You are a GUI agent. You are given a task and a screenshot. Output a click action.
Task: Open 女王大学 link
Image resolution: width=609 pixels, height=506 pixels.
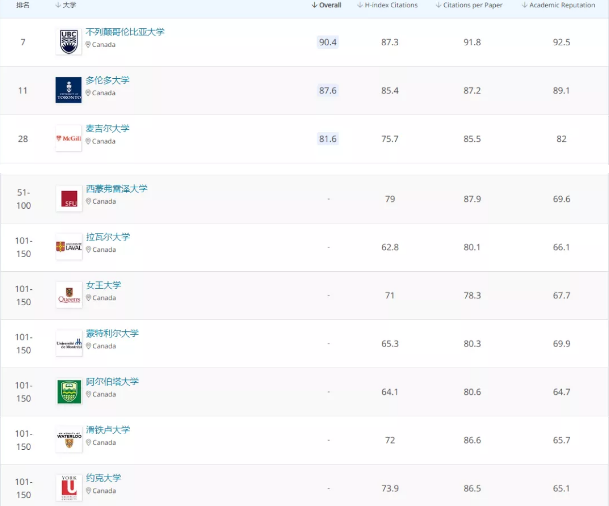pos(104,285)
